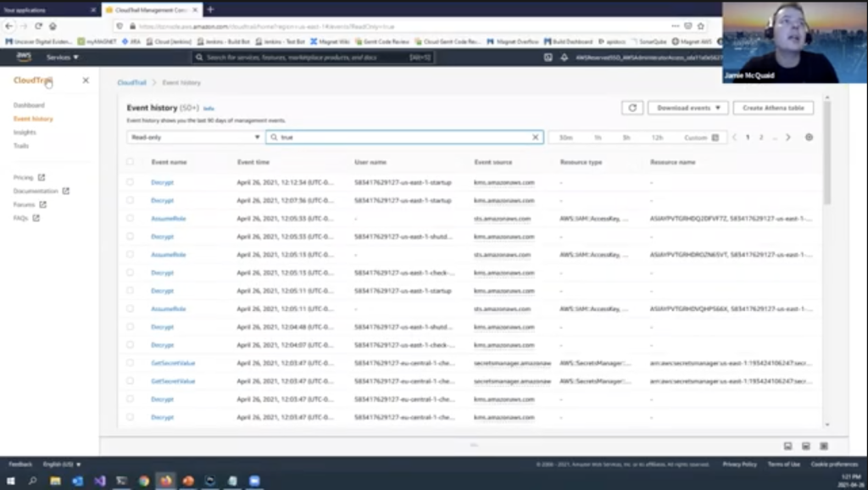868x490 pixels.
Task: Go to the AWS console home logo
Action: coord(24,57)
